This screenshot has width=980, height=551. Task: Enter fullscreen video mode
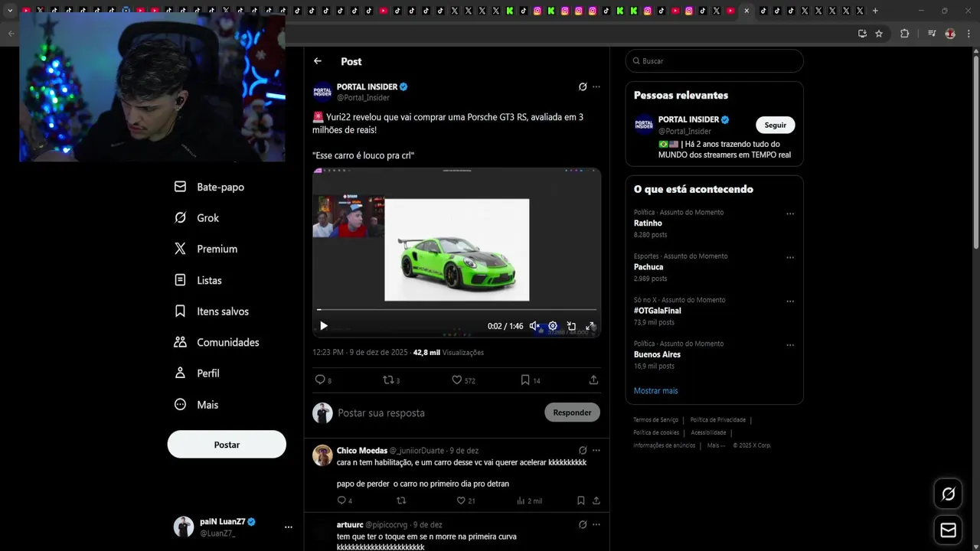pyautogui.click(x=590, y=326)
